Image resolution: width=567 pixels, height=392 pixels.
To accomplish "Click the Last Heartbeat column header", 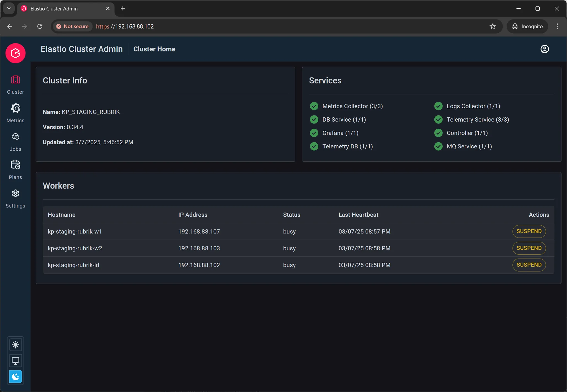I will click(x=358, y=215).
